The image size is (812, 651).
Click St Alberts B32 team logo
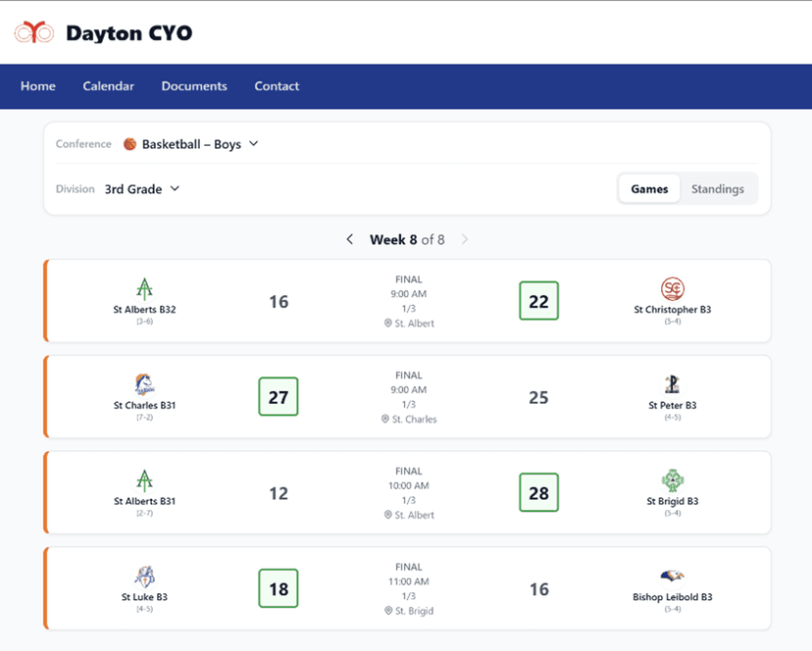(x=144, y=289)
